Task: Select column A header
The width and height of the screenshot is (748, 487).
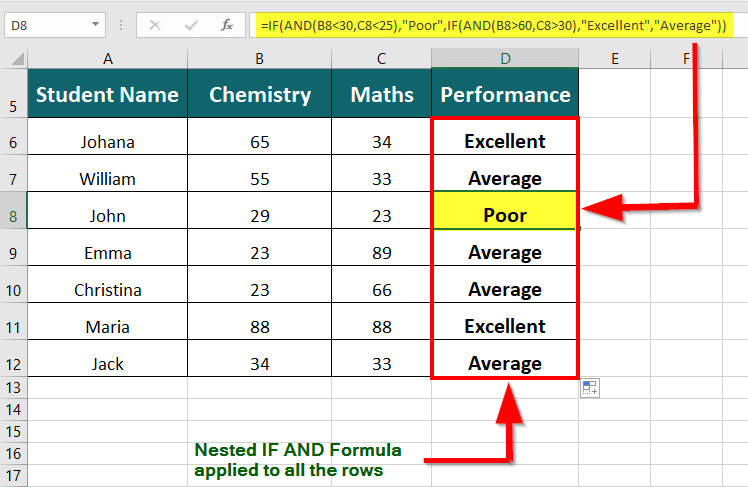Action: coord(108,59)
